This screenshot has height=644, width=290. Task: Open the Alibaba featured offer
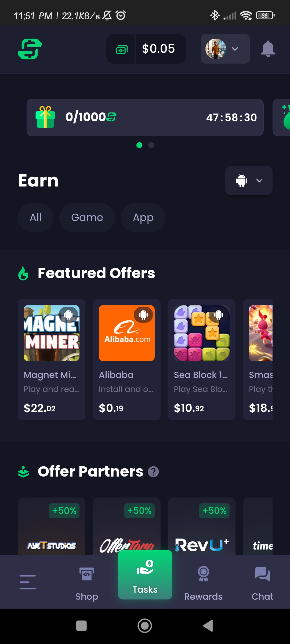(127, 360)
